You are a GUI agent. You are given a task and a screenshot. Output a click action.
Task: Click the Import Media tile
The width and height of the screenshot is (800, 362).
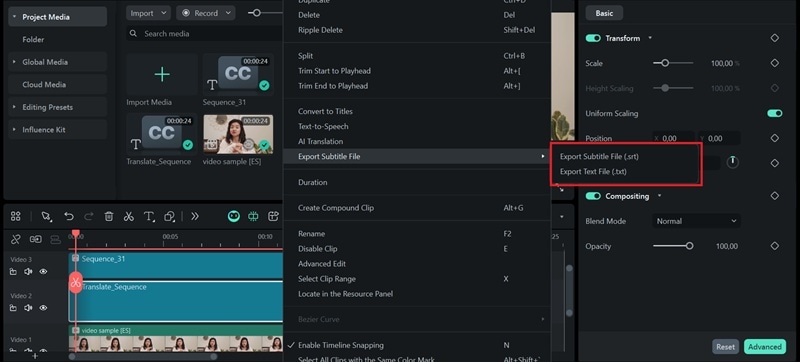[x=162, y=74]
